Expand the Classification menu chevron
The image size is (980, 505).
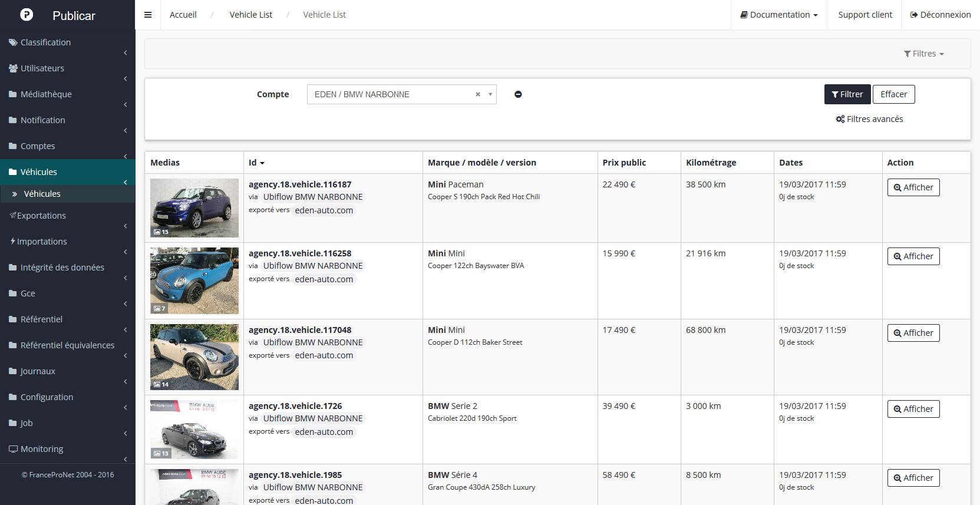pyautogui.click(x=126, y=53)
